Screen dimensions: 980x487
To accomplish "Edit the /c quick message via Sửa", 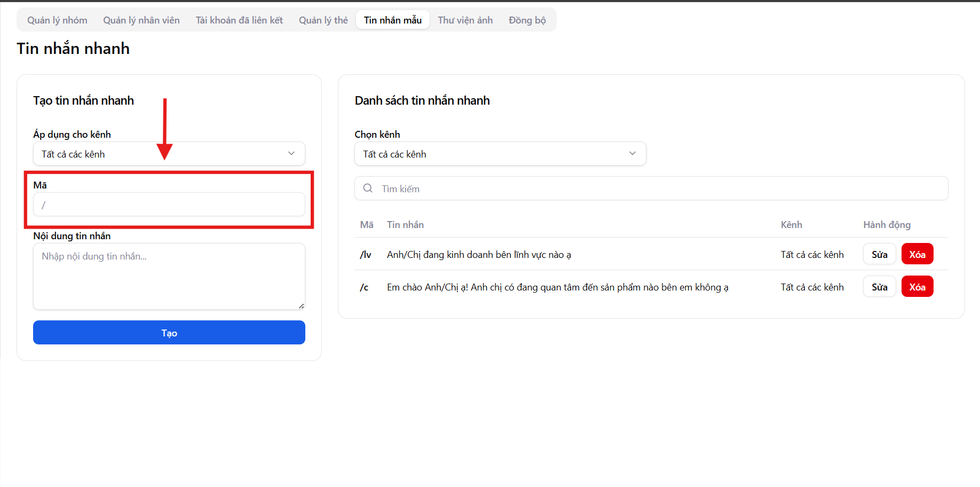I will pos(879,287).
